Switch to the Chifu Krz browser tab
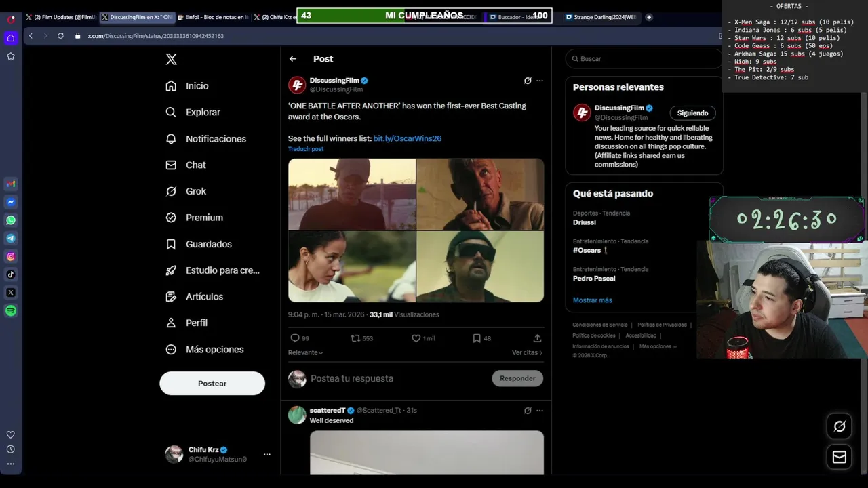The image size is (868, 488). pyautogui.click(x=275, y=17)
